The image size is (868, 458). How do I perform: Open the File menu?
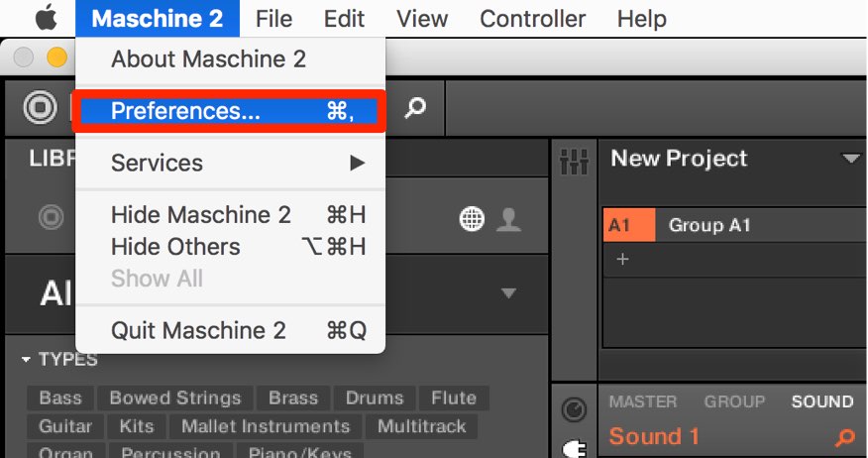point(273,18)
